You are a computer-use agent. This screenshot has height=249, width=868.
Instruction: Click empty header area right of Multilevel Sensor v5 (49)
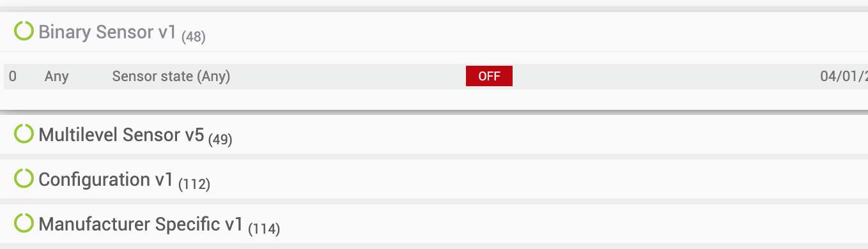tap(550, 135)
